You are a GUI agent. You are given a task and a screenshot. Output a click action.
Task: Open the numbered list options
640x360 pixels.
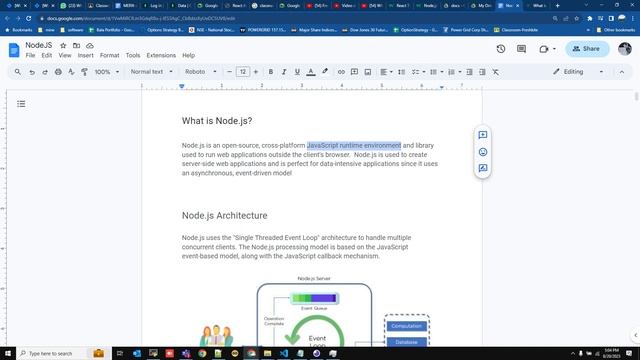point(454,72)
